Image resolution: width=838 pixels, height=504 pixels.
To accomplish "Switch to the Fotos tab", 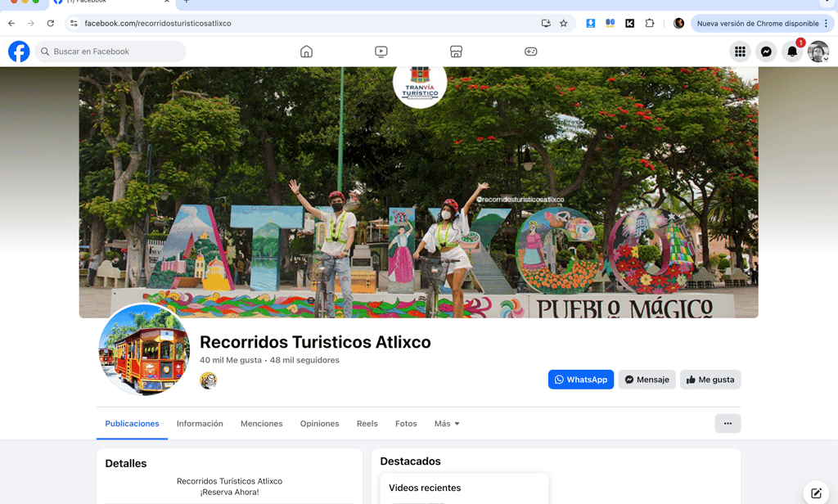I will (406, 423).
